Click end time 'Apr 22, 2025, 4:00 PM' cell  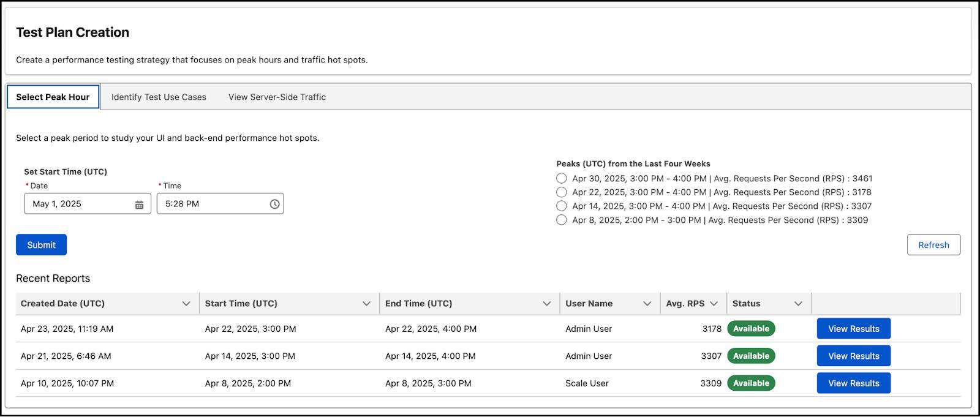431,329
